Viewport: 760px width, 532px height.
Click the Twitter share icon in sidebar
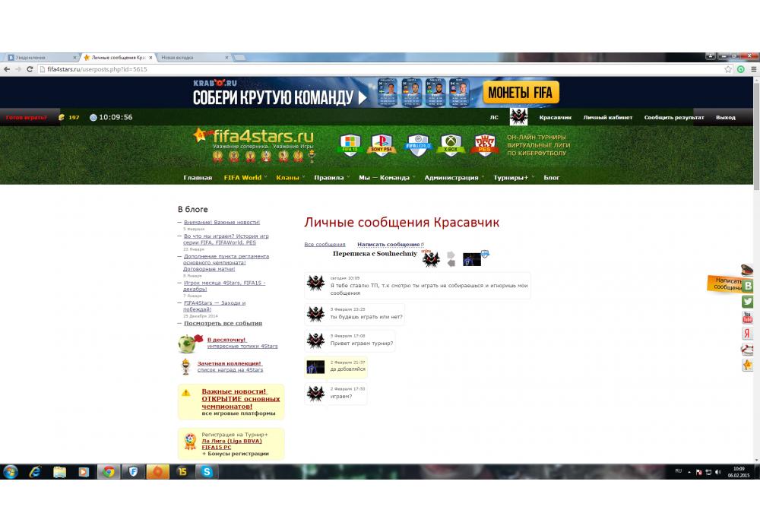pyautogui.click(x=748, y=302)
